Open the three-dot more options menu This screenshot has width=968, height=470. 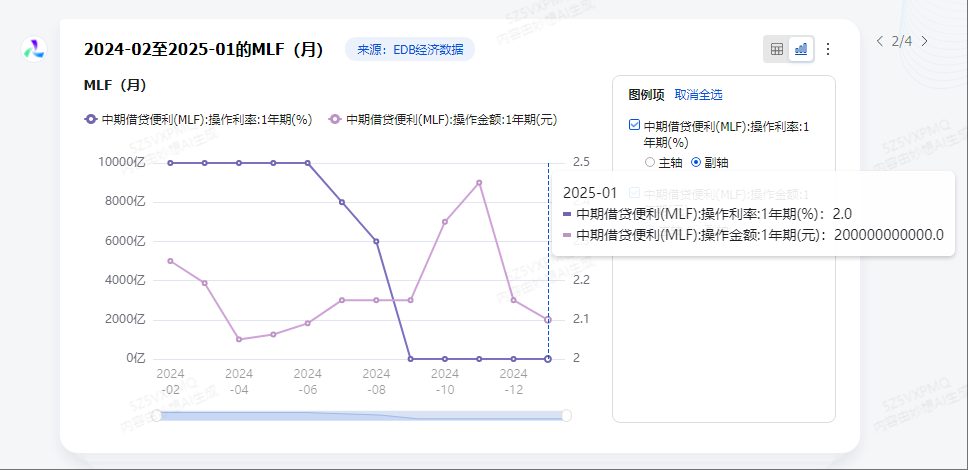tap(827, 49)
